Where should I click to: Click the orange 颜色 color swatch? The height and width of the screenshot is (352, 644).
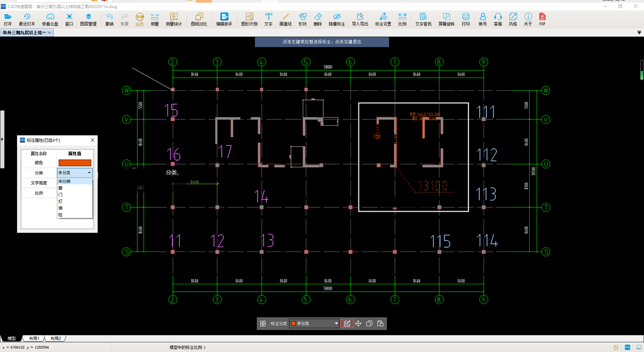[x=75, y=163]
